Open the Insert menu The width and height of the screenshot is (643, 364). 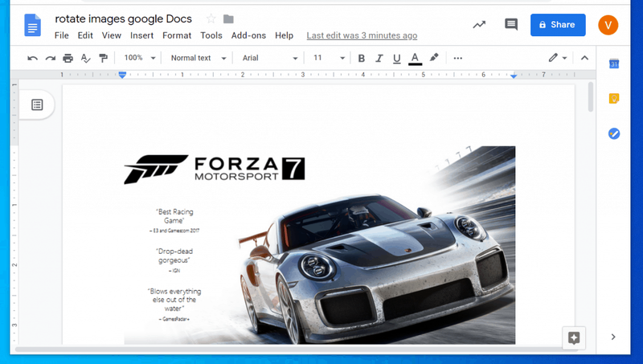click(x=142, y=35)
